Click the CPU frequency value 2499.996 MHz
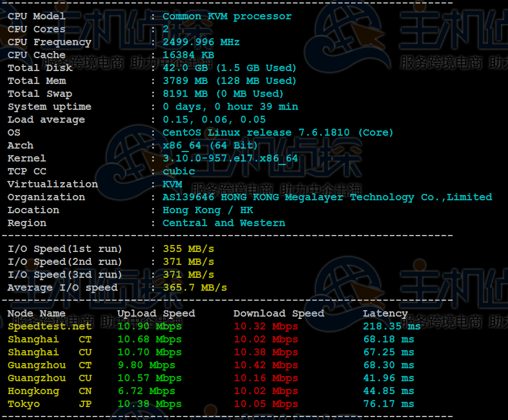Screen dimensions: 508x420 (x=201, y=42)
